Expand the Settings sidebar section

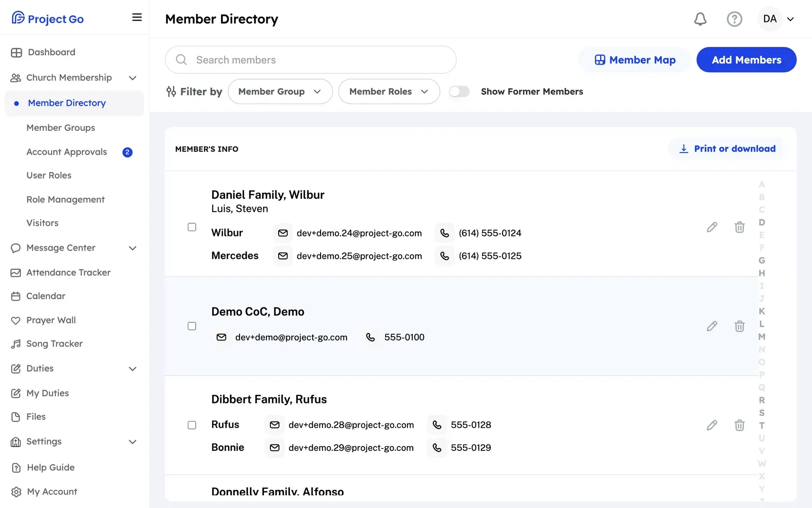tap(132, 442)
